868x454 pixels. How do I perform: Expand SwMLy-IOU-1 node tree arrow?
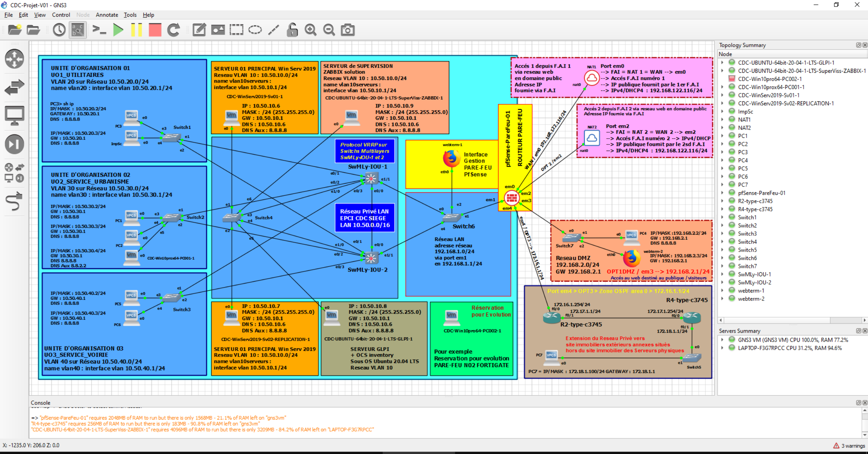pos(722,274)
